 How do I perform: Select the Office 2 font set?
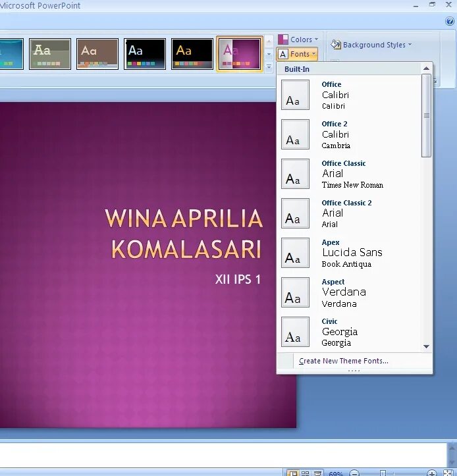click(349, 134)
